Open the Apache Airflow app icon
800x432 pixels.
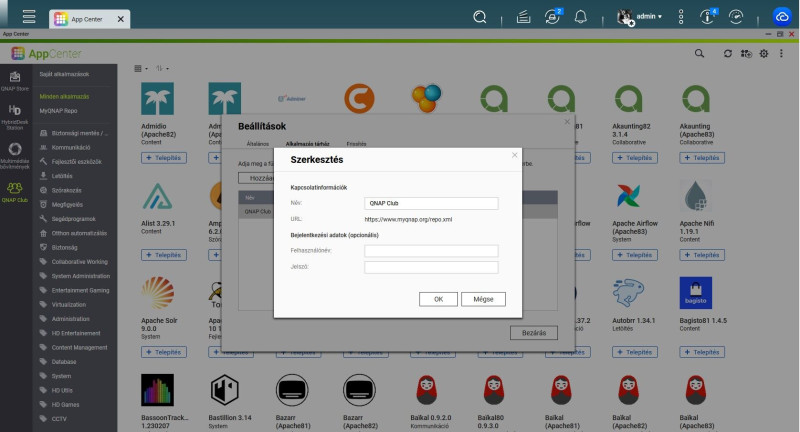[629, 196]
